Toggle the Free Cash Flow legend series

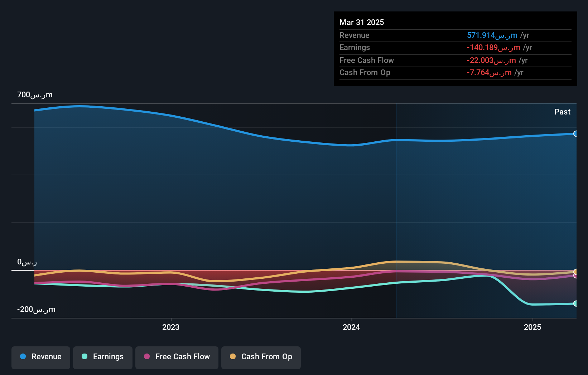point(177,357)
